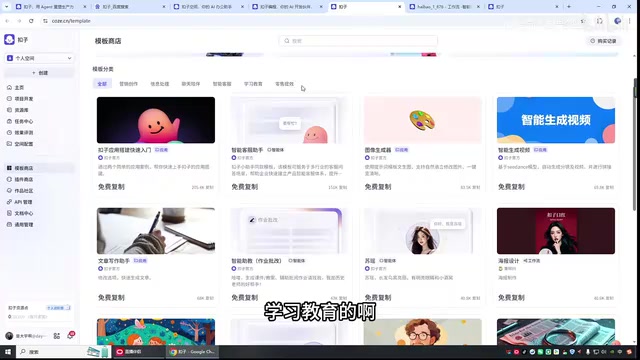Open the browser profile avatar icon
The width and height of the screenshot is (640, 360).
pos(618,21)
